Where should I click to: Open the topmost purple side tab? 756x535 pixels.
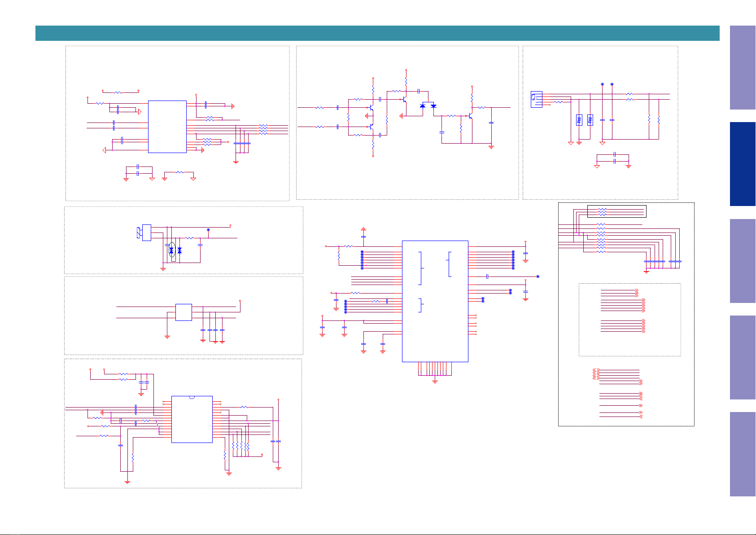743,67
